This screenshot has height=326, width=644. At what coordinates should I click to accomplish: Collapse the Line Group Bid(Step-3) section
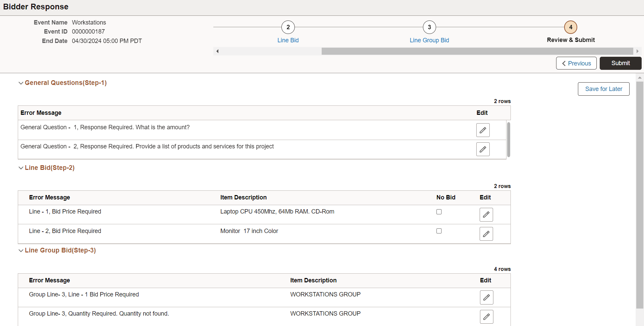tap(21, 250)
